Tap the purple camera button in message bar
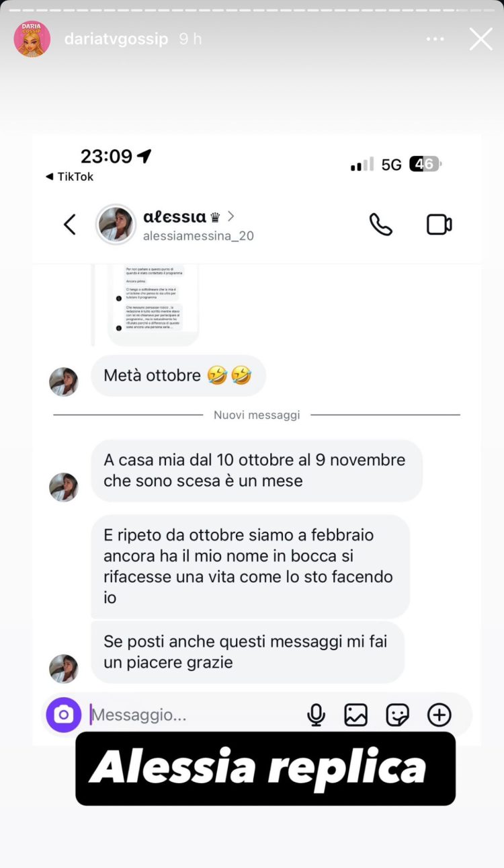The width and height of the screenshot is (504, 868). click(64, 715)
